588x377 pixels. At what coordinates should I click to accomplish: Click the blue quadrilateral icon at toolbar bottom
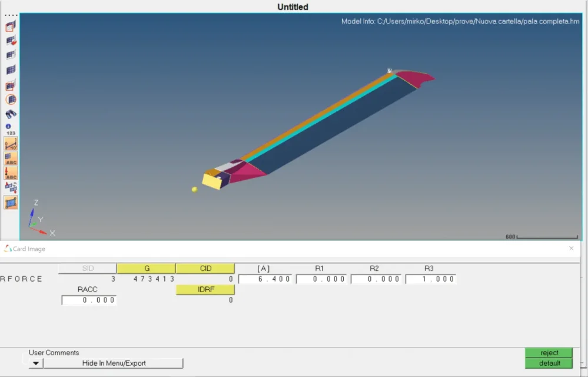tap(11, 203)
